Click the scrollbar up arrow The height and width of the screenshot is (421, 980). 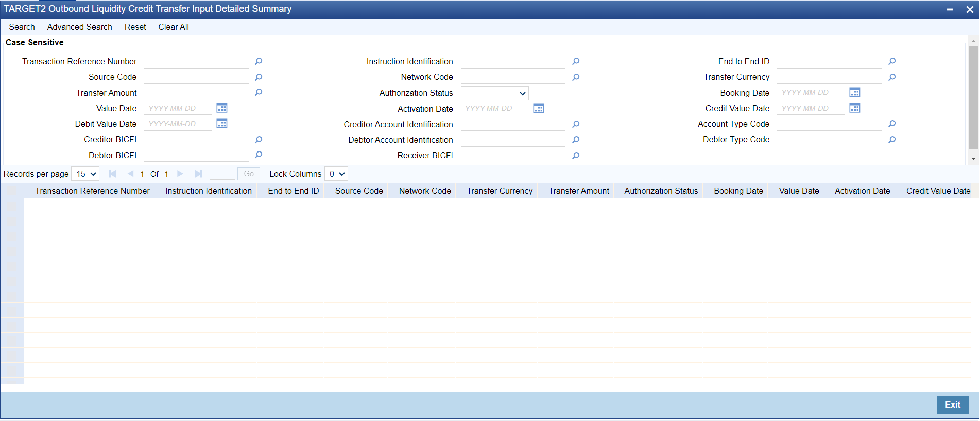tap(973, 40)
